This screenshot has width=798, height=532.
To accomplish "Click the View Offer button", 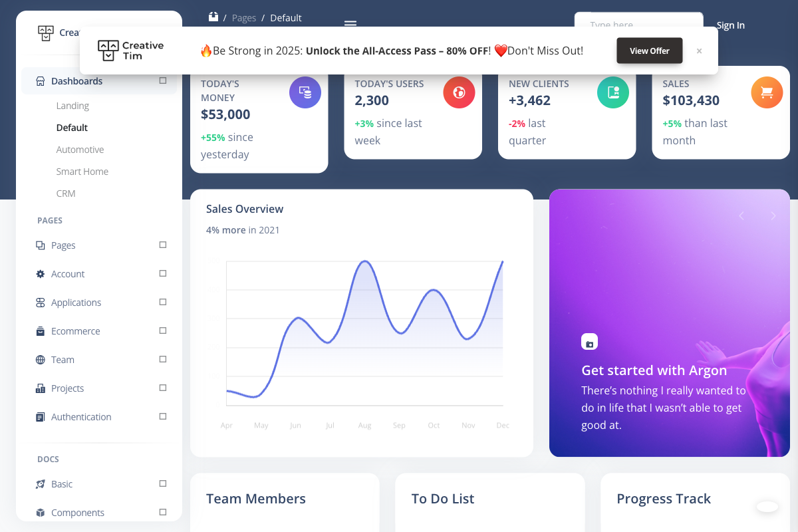I will (649, 50).
